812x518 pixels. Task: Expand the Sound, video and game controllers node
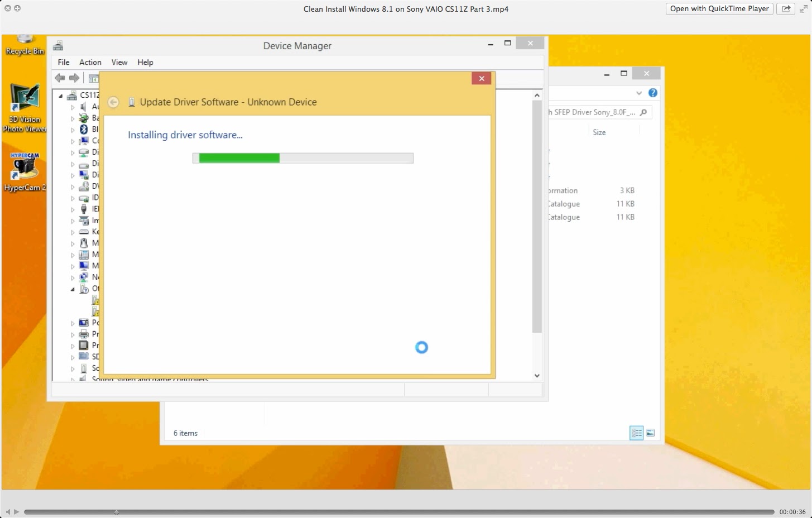click(72, 378)
